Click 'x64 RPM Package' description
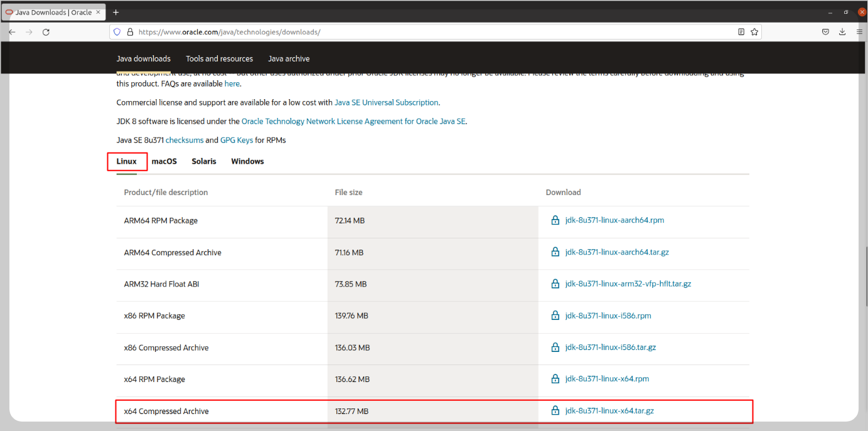The width and height of the screenshot is (868, 431). click(x=154, y=380)
